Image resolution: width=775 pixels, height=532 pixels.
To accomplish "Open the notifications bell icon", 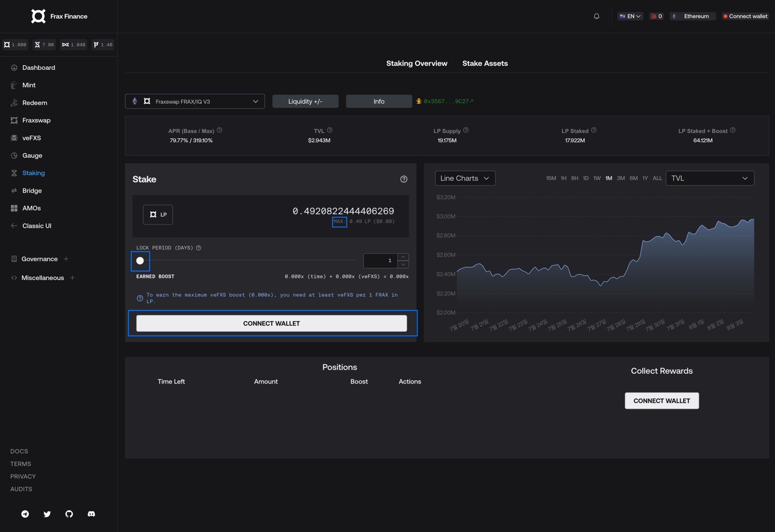I will (596, 16).
